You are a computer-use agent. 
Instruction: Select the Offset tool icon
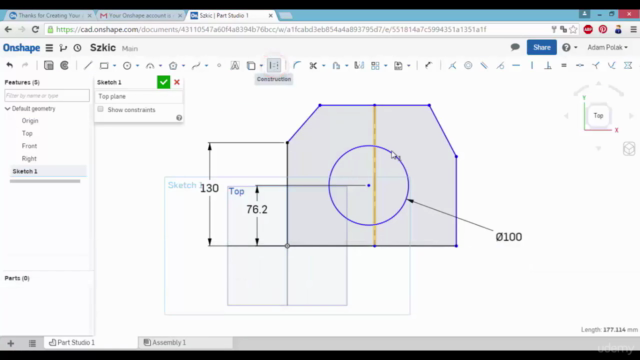(x=336, y=65)
